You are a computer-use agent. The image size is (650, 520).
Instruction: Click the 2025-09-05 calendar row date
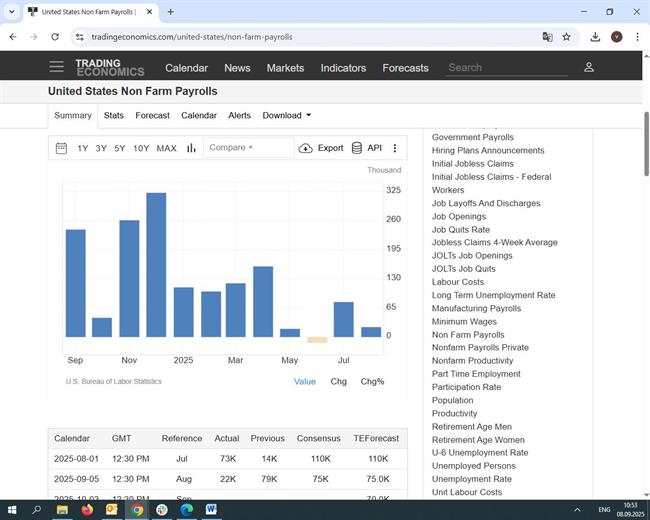click(x=76, y=479)
